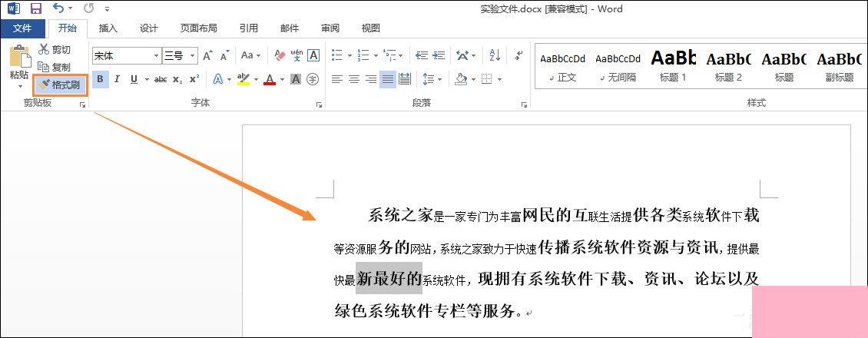
Task: Open the 段落 paragraph dialog launcher
Action: pos(524,104)
